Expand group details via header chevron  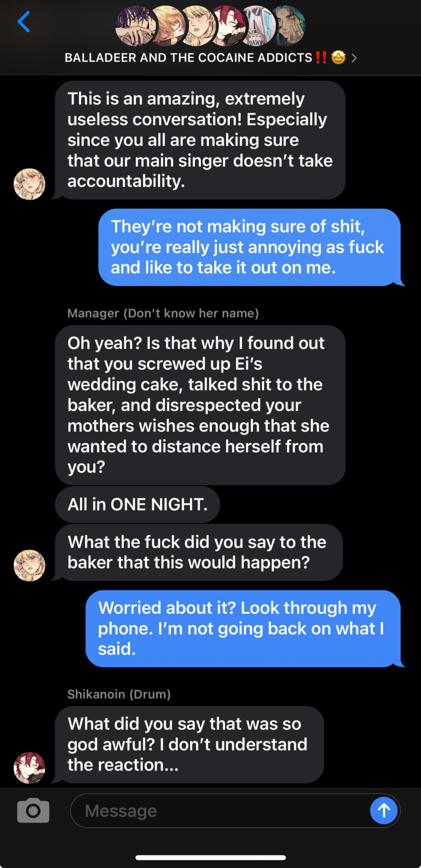coord(354,58)
